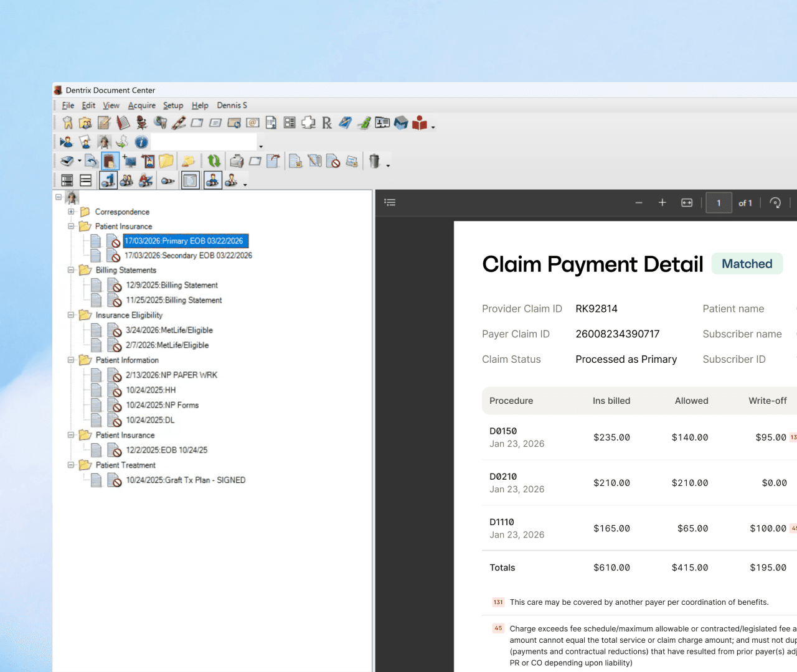
Task: Select 12/2/2025 EOB 10/24/25 document
Action: pos(167,450)
